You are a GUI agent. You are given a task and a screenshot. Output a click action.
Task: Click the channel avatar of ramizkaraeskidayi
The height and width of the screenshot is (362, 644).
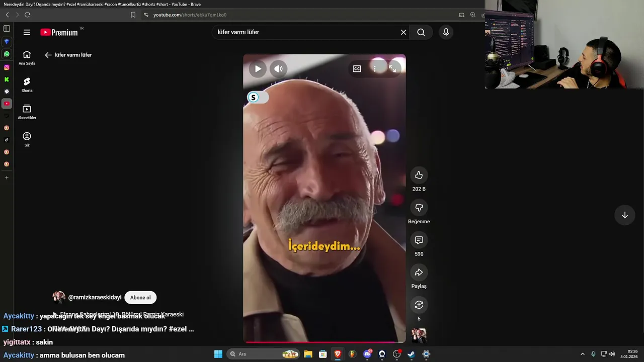tap(59, 297)
